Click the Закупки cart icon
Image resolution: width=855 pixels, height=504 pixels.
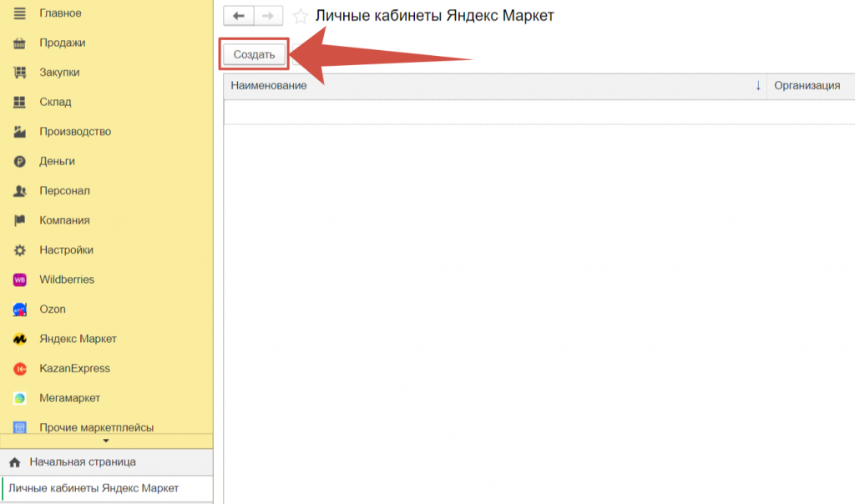point(20,73)
